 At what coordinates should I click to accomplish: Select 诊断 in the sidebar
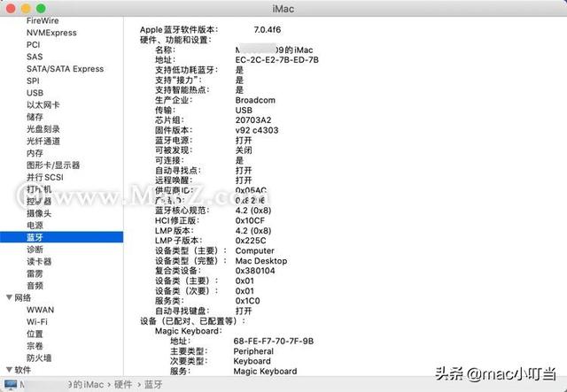tap(35, 250)
